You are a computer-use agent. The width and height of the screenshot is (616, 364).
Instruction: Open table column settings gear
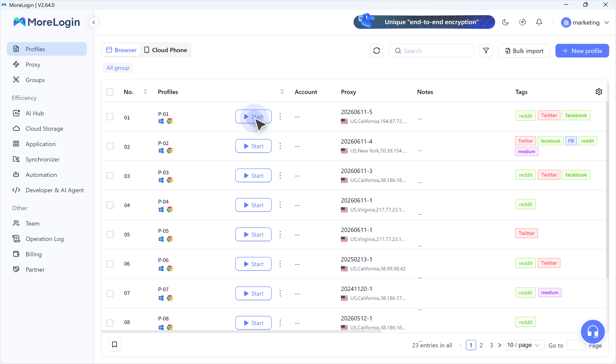coord(599,92)
